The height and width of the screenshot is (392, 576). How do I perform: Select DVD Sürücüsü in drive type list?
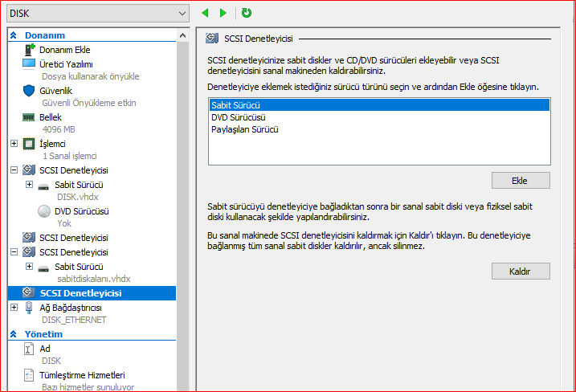click(379, 117)
